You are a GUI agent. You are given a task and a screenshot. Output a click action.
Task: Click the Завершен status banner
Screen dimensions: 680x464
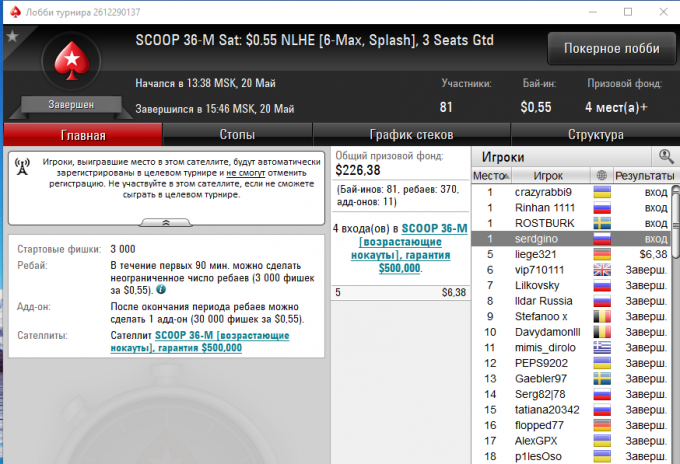click(71, 105)
